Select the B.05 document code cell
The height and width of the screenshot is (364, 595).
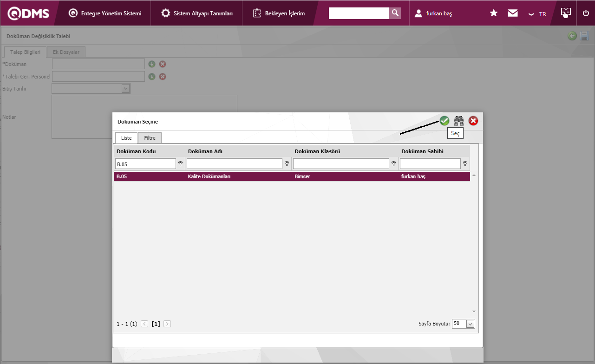click(x=150, y=176)
